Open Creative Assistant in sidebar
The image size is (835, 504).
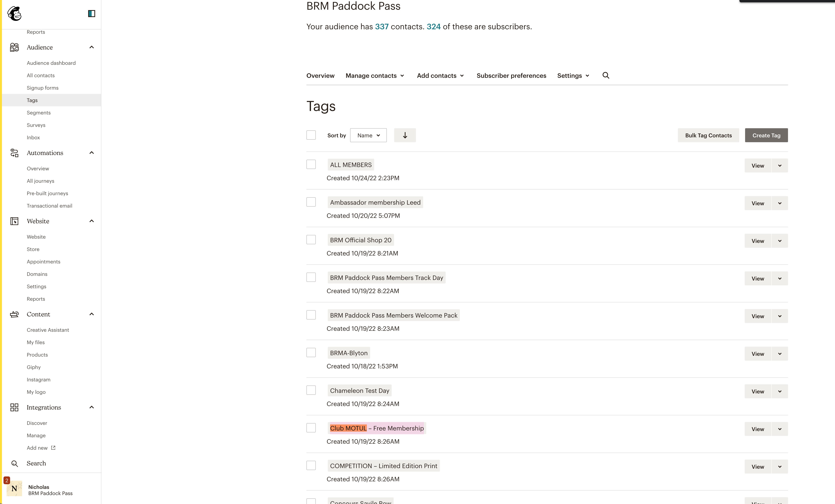pos(48,330)
